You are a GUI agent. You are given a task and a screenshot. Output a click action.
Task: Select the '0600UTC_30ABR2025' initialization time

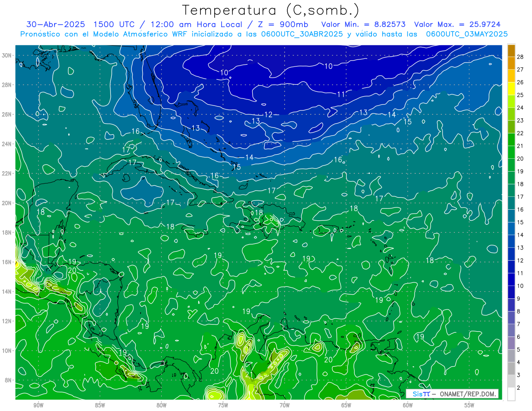tap(301, 34)
